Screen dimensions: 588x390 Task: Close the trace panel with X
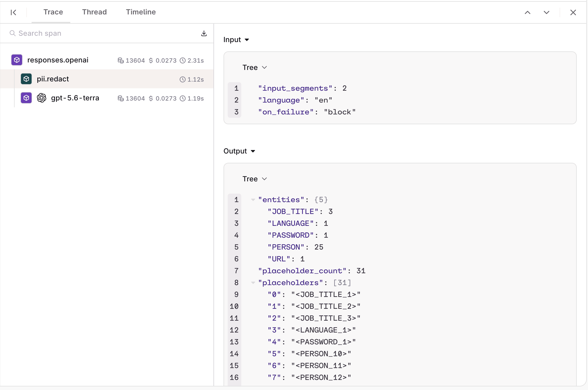(573, 12)
